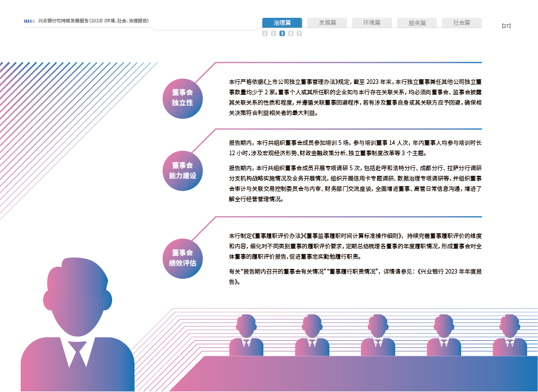Select the leftmost small seated person icon
Image resolution: width=538 pixels, height=392 pixels.
pos(246,336)
